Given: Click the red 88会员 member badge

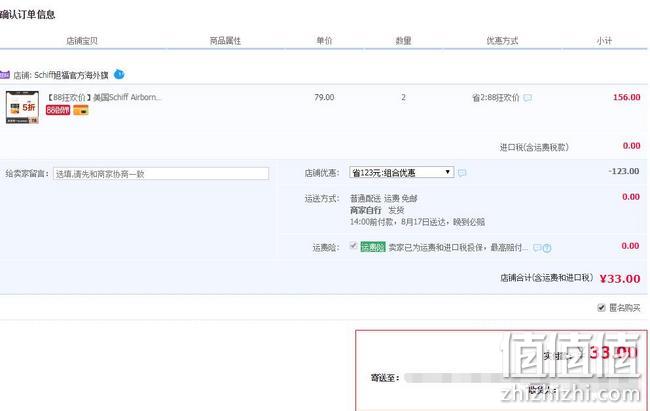Looking at the screenshot, I should tap(58, 110).
